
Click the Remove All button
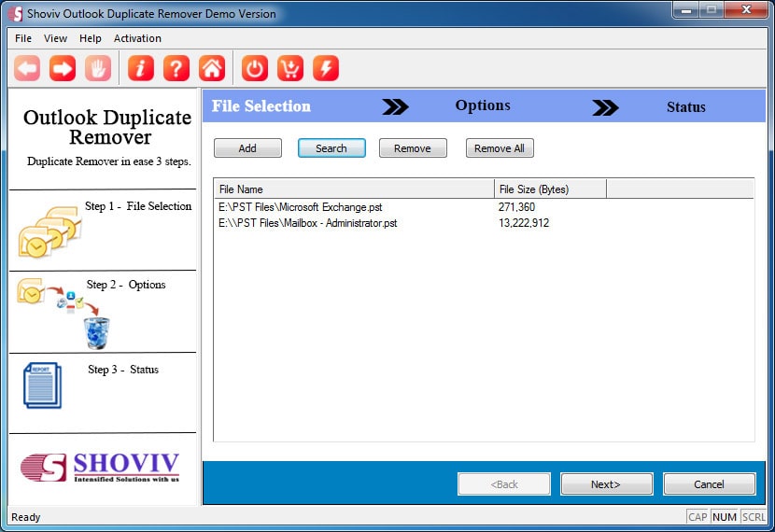point(500,148)
